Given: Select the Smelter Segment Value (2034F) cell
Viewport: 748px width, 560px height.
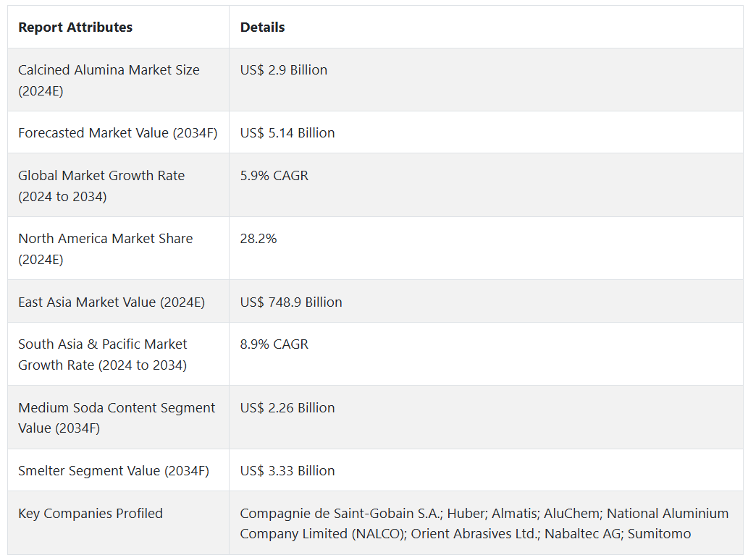Looking at the screenshot, I should pyautogui.click(x=114, y=470).
